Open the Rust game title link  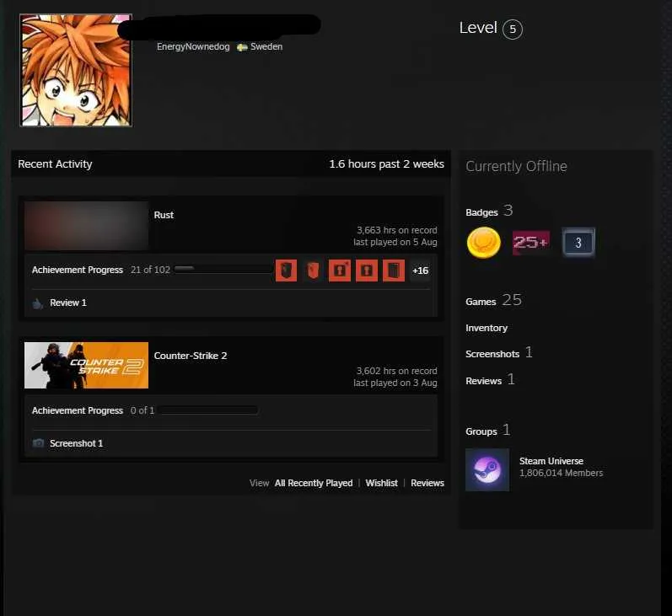pos(164,215)
